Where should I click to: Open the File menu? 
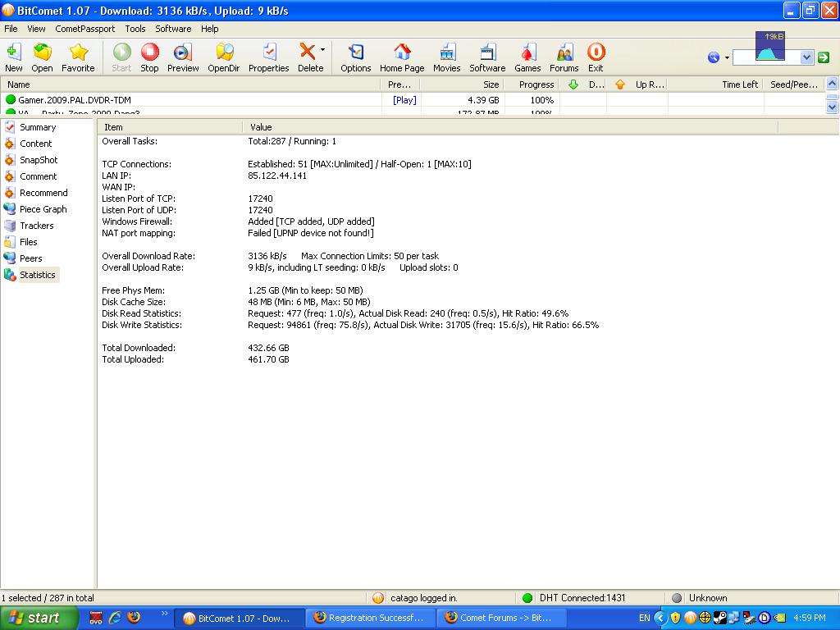coord(11,29)
